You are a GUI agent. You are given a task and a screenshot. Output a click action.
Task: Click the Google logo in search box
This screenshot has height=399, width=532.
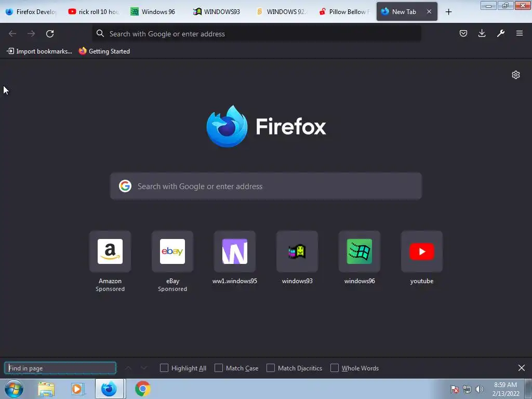[125, 187]
